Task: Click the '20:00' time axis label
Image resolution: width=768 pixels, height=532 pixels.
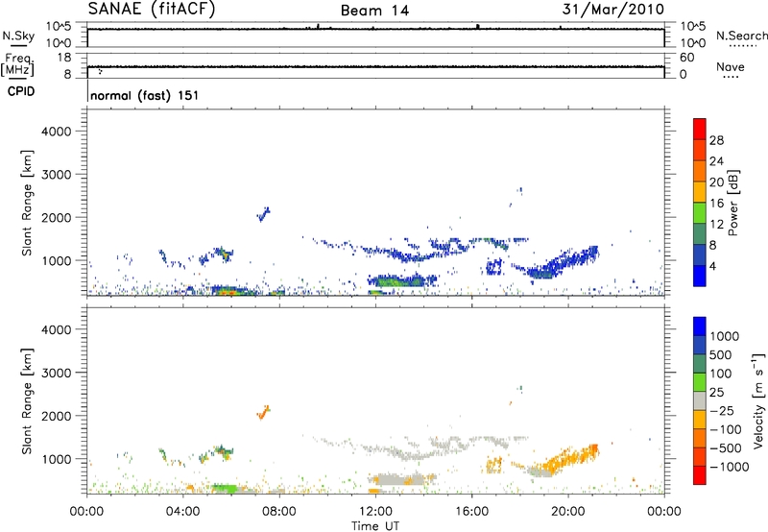Action: 567,512
